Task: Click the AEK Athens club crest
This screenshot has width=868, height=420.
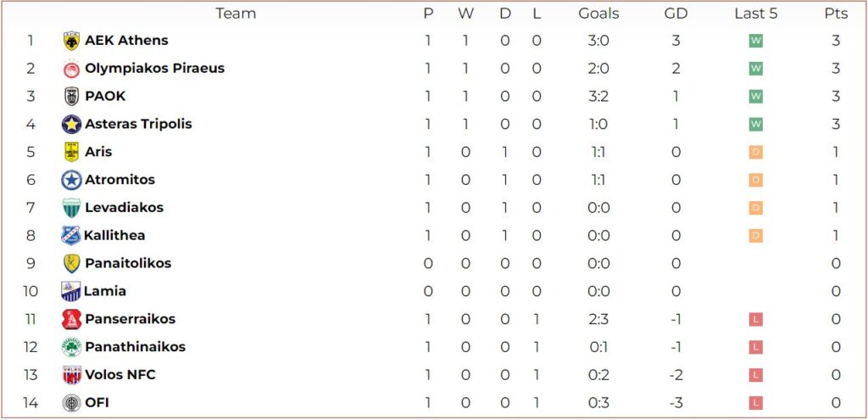Action: pos(71,41)
